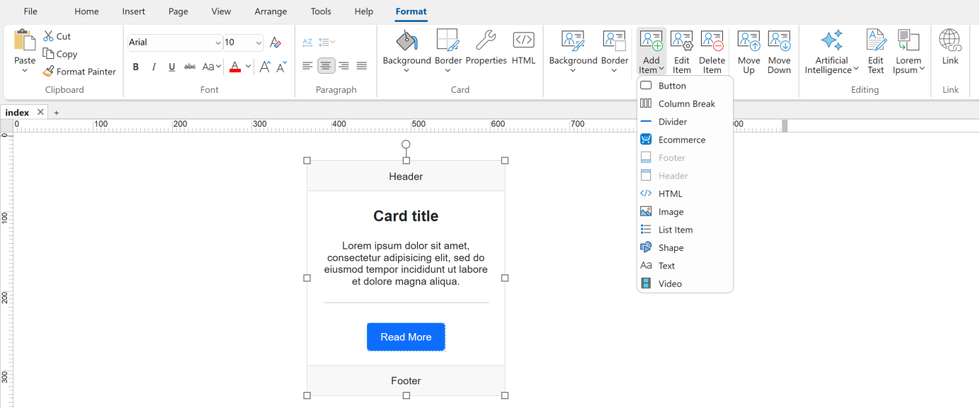Click the Clear Formatting eraser icon
This screenshot has width=980, height=409.
click(x=275, y=43)
